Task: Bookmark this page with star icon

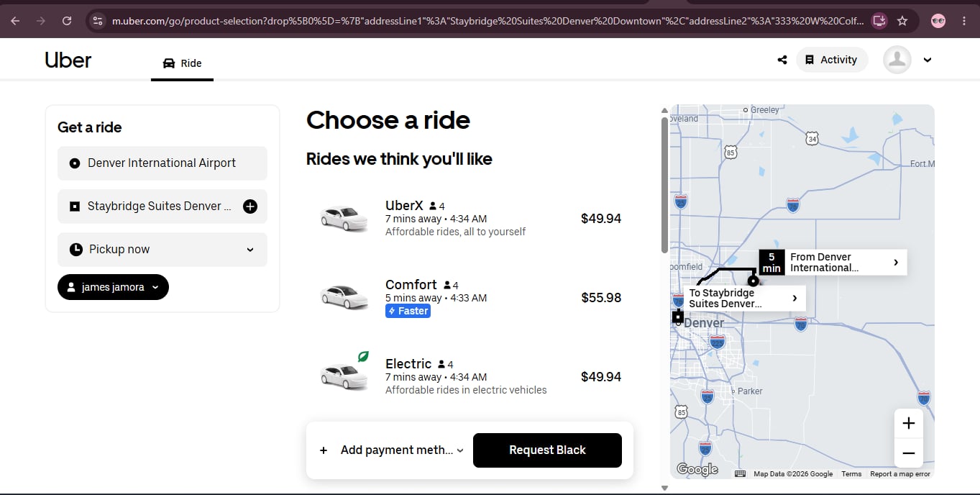Action: (x=903, y=21)
